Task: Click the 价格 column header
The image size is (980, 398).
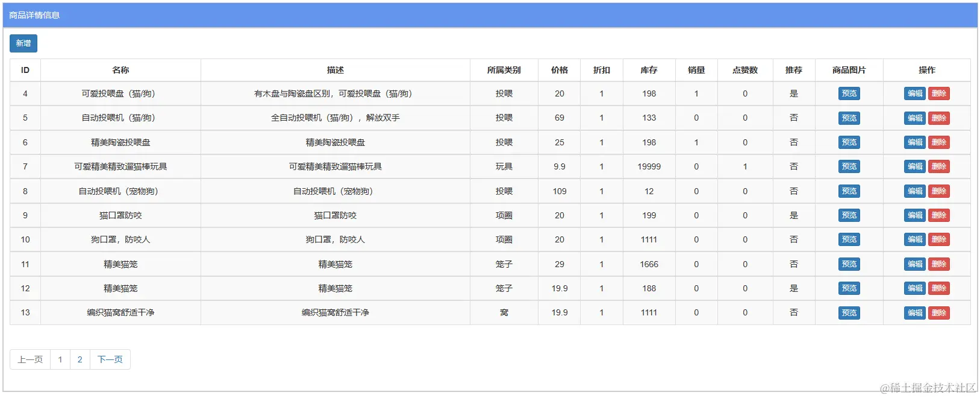Action: tap(560, 70)
